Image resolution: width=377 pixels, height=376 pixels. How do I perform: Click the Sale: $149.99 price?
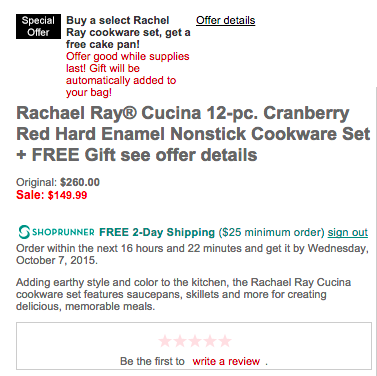click(52, 195)
